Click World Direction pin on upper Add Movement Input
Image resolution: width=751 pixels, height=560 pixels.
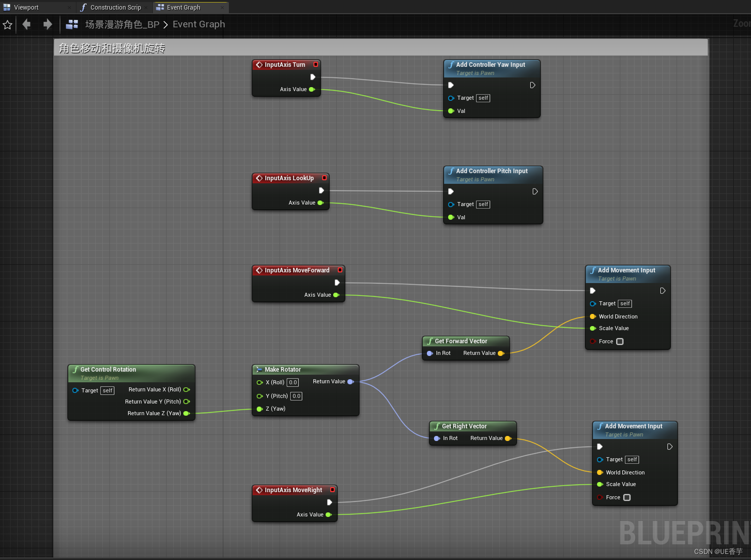(593, 316)
